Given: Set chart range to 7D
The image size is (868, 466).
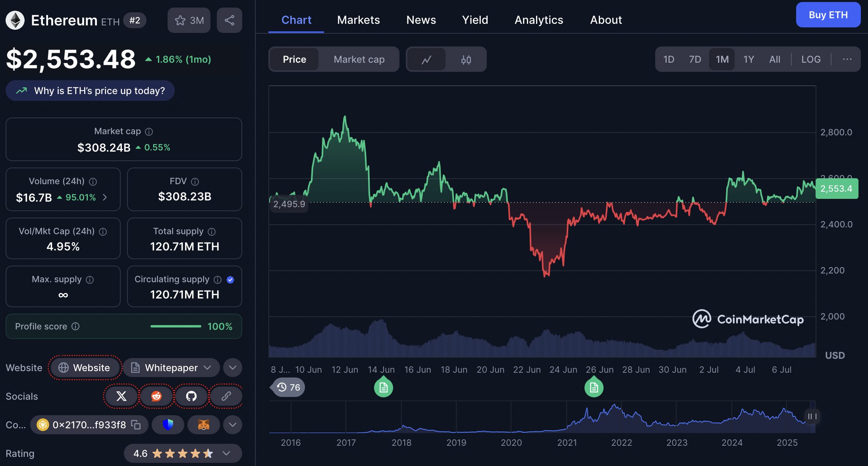Looking at the screenshot, I should click(695, 60).
